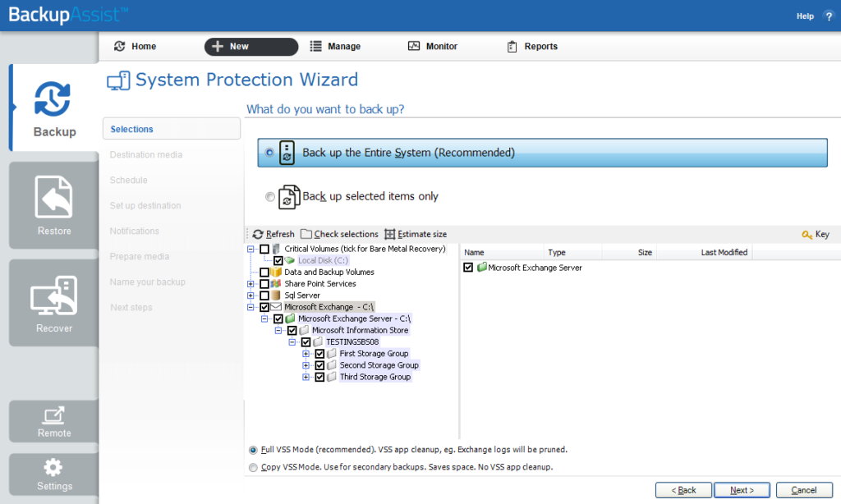Open the Reports tab
This screenshot has width=841, height=504.
532,47
